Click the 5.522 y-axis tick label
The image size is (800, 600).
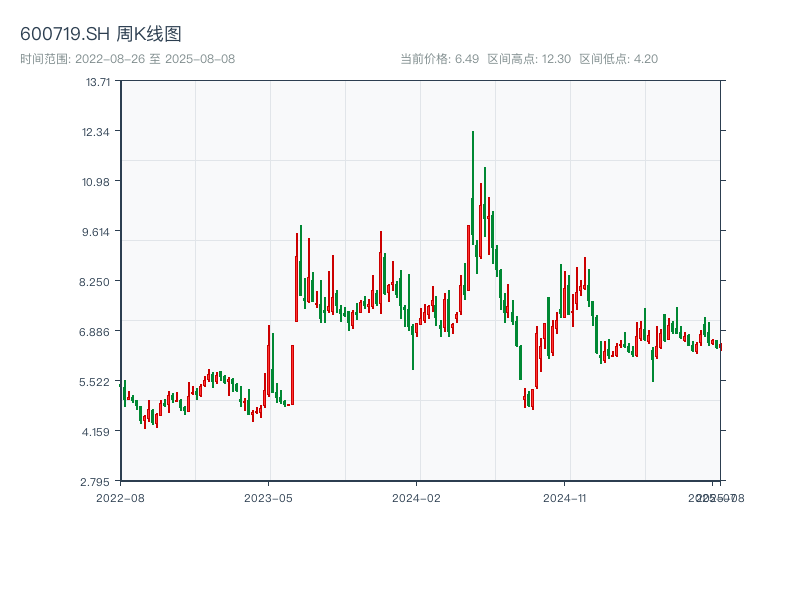[x=98, y=381]
